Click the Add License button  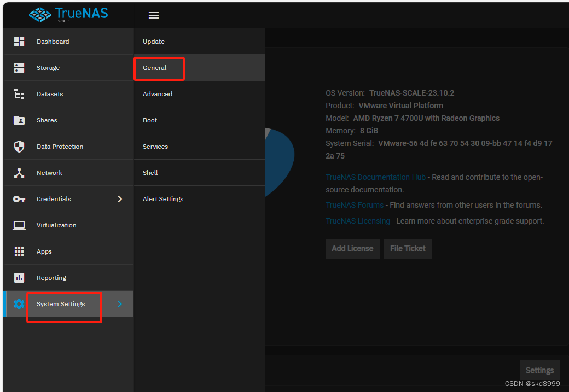[352, 249]
